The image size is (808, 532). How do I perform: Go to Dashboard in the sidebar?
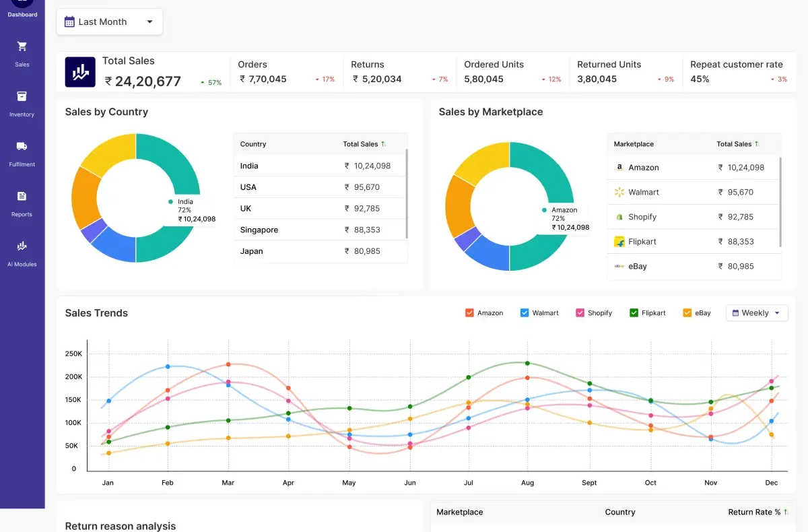pos(22,7)
